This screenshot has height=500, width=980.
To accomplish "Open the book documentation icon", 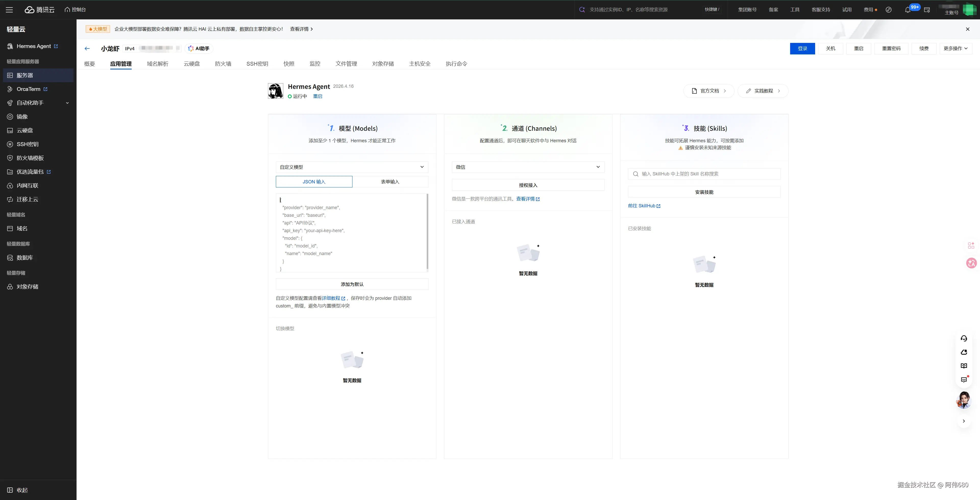I will point(964,366).
